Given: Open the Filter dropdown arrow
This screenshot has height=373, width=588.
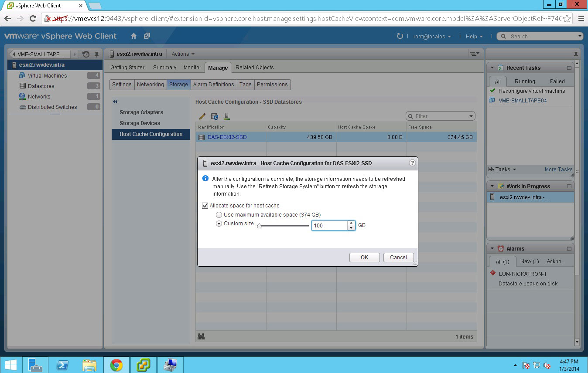Looking at the screenshot, I should click(x=471, y=116).
